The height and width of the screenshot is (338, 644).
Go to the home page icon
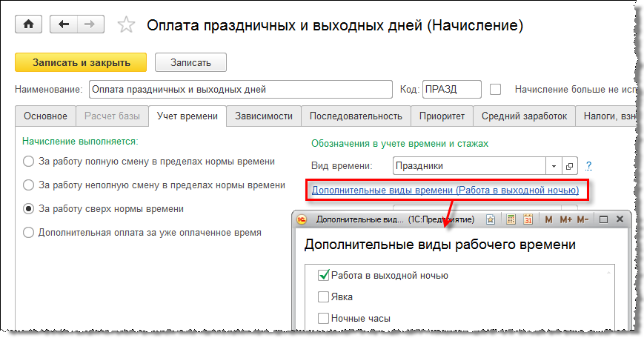[x=28, y=24]
